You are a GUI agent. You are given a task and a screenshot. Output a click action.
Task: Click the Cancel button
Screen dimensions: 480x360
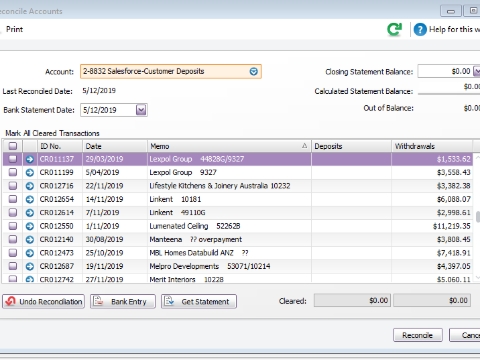click(465, 335)
